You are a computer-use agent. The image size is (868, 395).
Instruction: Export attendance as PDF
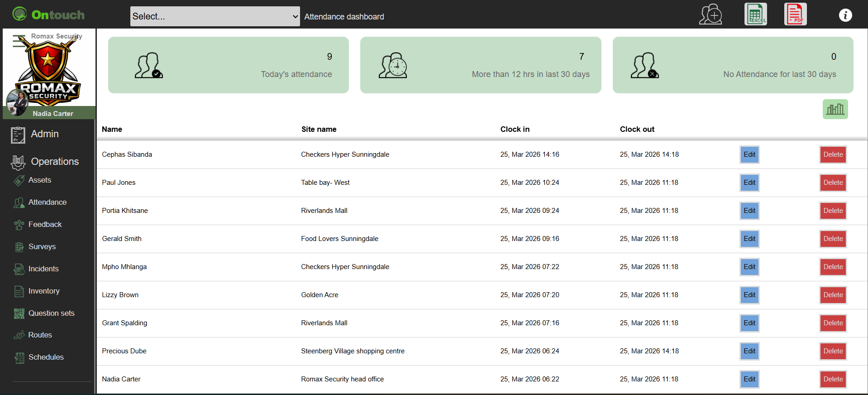point(795,14)
